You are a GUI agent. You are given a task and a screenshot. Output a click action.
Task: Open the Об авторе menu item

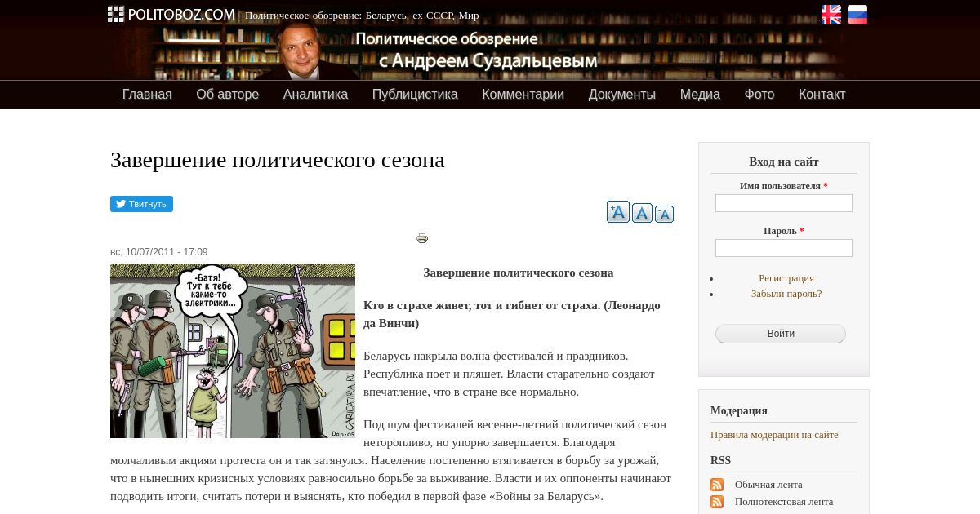click(227, 95)
